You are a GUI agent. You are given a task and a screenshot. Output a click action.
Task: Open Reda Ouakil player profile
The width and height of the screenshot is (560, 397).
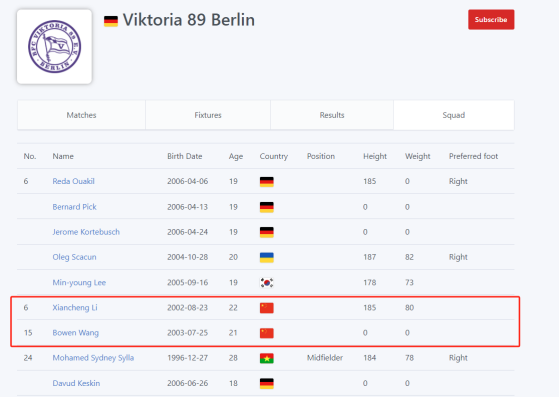73,181
